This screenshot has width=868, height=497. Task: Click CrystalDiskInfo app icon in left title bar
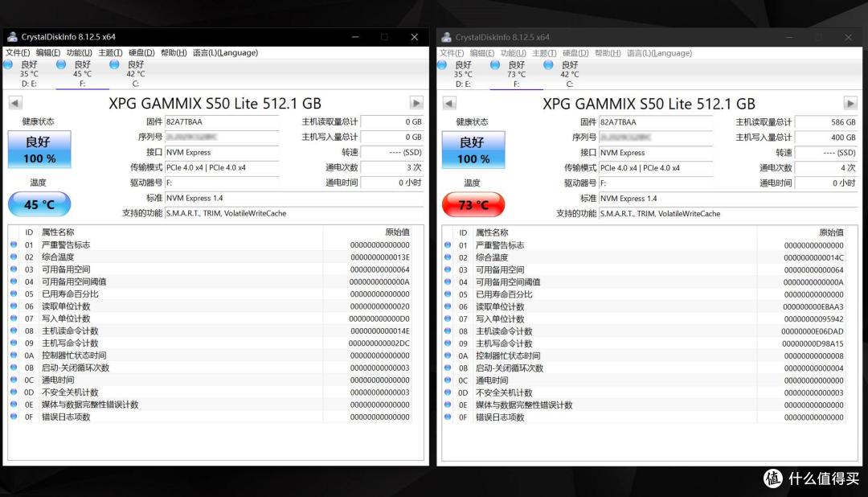coord(12,36)
